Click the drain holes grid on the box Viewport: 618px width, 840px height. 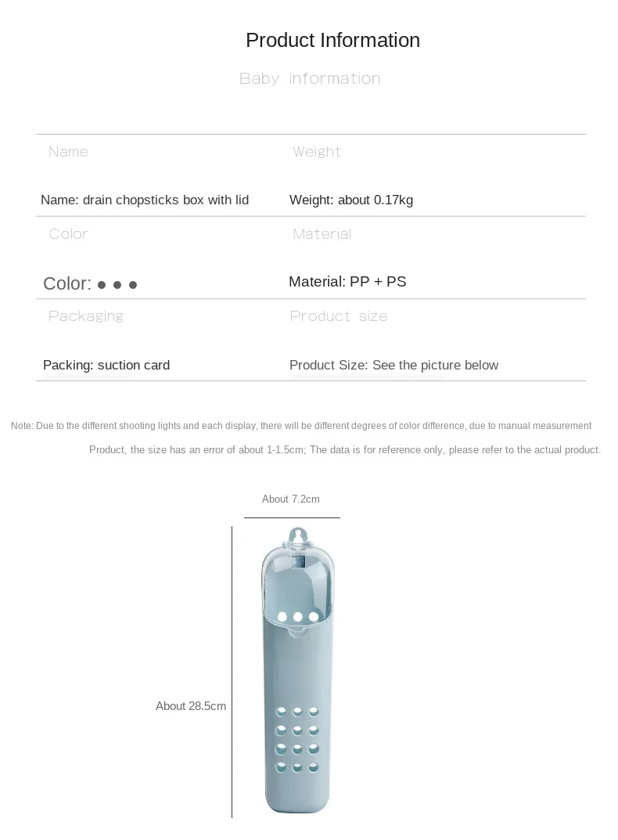tap(297, 740)
